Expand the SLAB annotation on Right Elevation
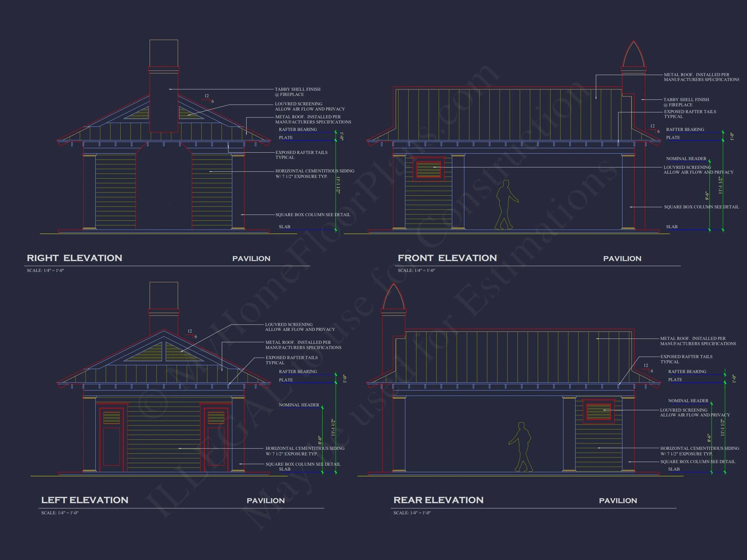747x560 pixels. pyautogui.click(x=285, y=227)
